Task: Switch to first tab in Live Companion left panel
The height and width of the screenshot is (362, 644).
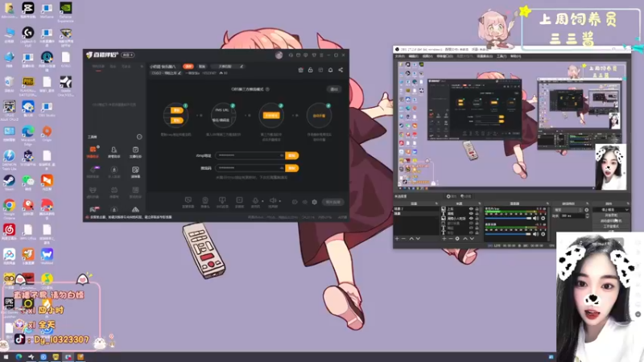Action: coord(98,67)
